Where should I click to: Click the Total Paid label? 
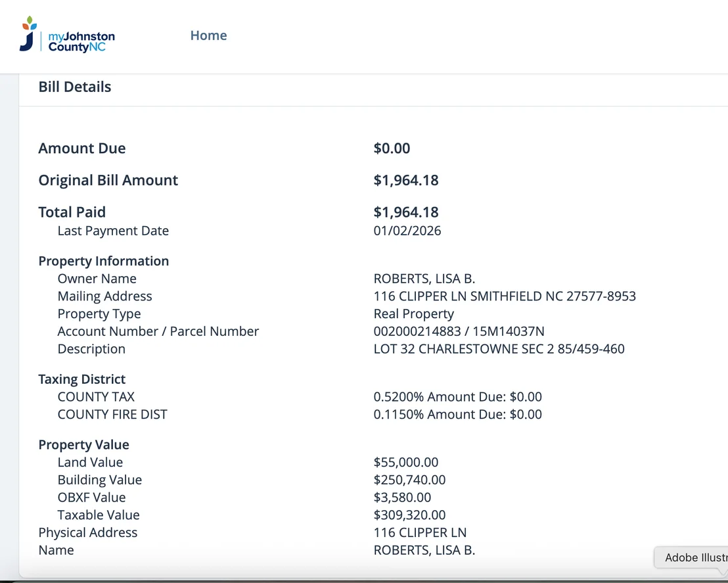[x=72, y=212]
